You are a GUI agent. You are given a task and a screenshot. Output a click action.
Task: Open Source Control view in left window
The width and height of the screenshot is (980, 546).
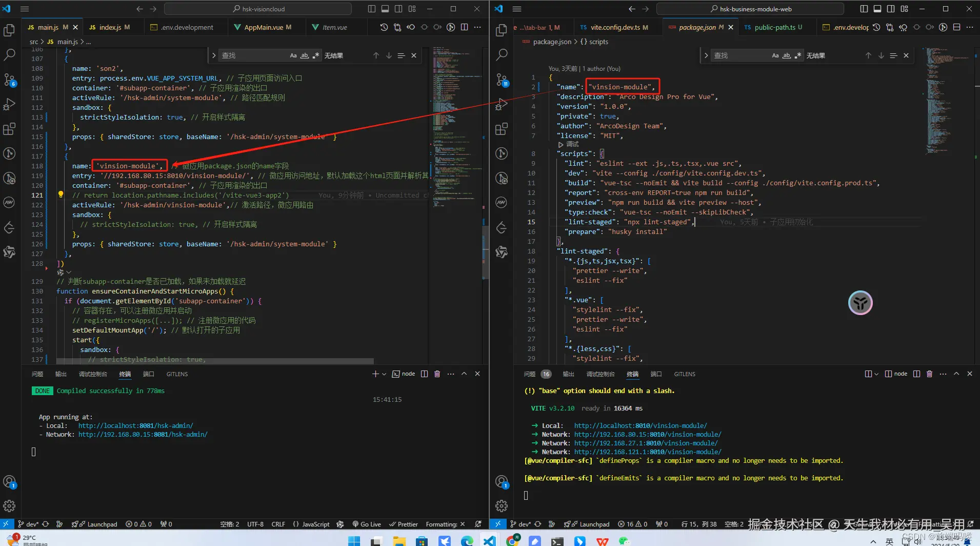(x=9, y=80)
